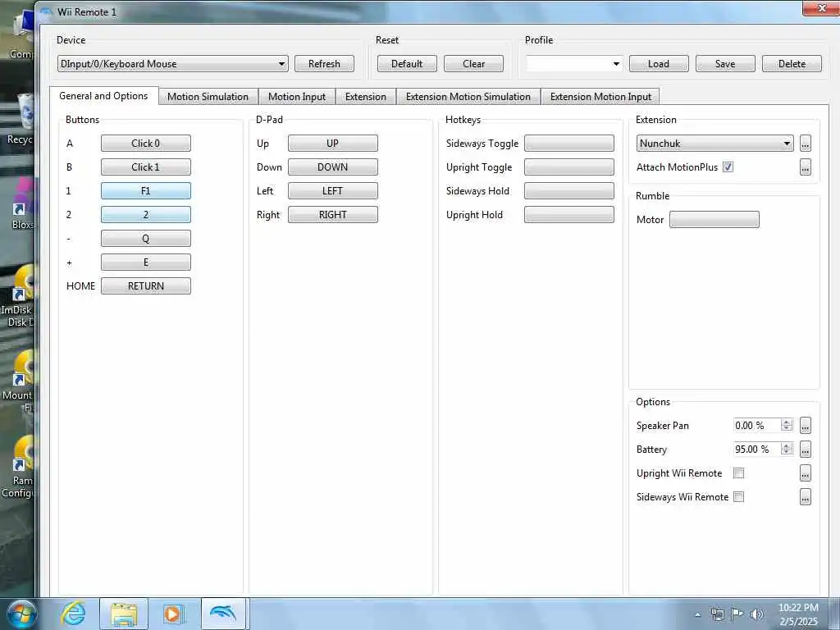Remap D-Pad Right mapping

pos(333,215)
